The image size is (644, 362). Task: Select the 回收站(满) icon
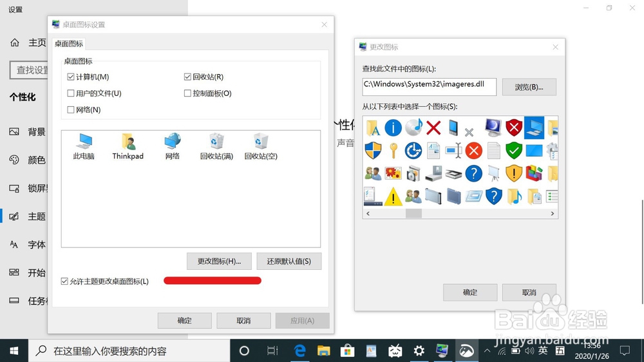tap(216, 147)
